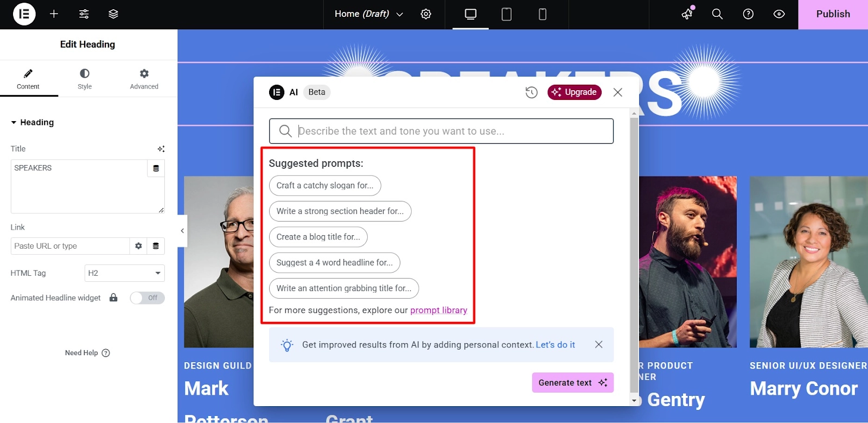868x423 pixels.
Task: Open the HTML Tag H2 dropdown
Action: point(124,273)
